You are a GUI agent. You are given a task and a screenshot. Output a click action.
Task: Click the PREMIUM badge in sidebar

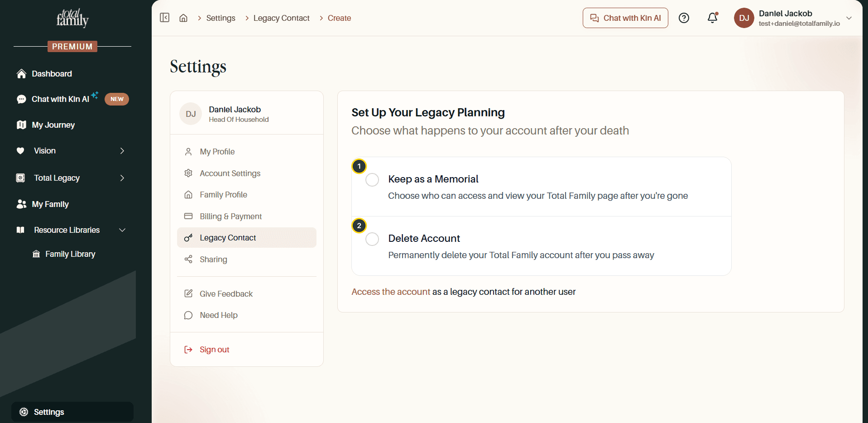(x=72, y=47)
